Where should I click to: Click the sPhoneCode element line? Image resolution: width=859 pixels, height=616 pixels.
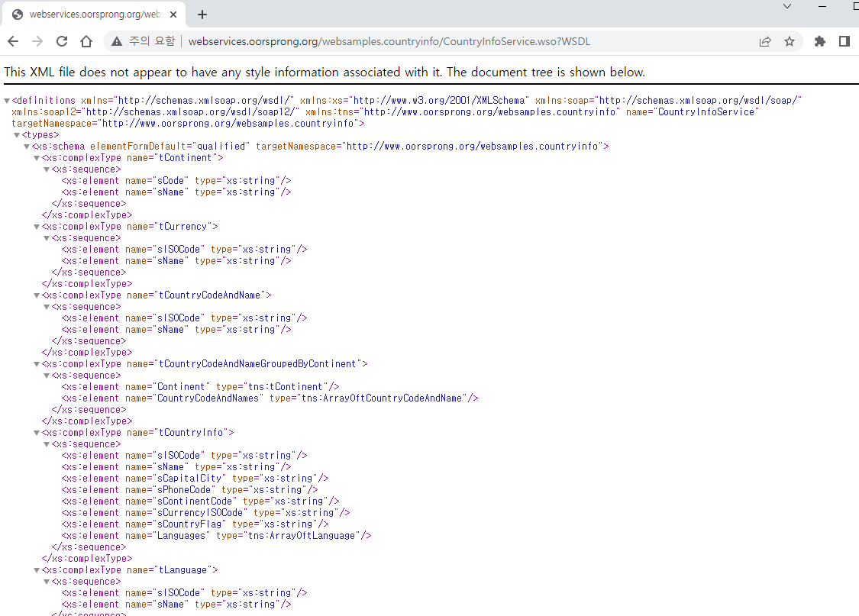point(189,490)
